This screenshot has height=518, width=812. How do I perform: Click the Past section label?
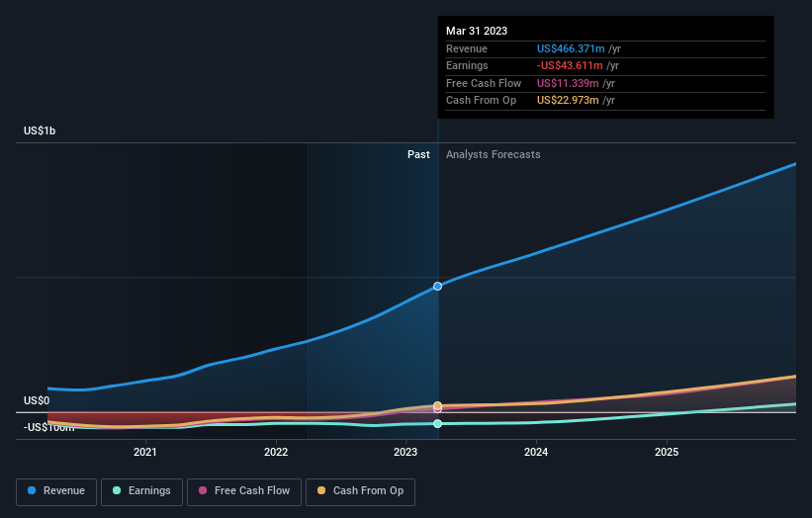pos(418,154)
